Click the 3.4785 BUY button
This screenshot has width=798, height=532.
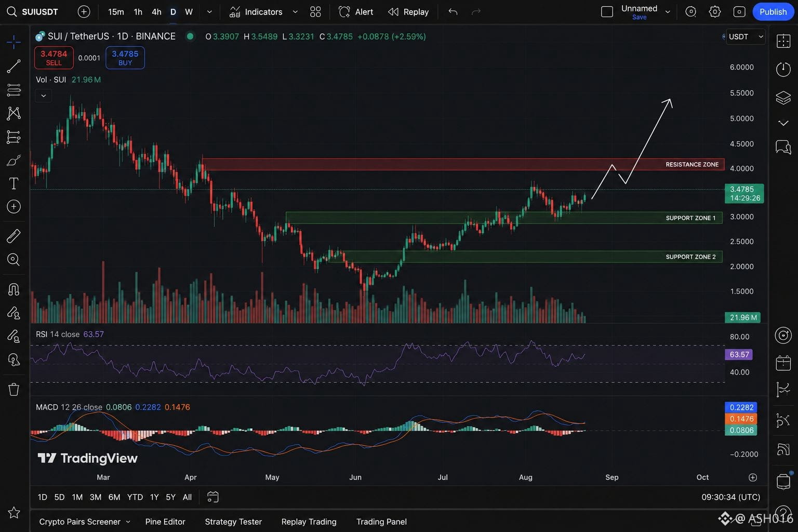[x=125, y=58]
